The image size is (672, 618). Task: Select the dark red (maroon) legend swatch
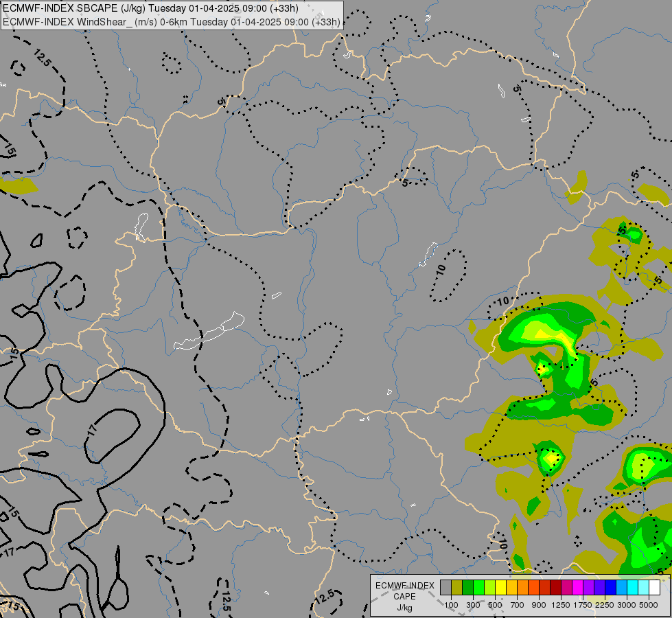[x=555, y=588]
